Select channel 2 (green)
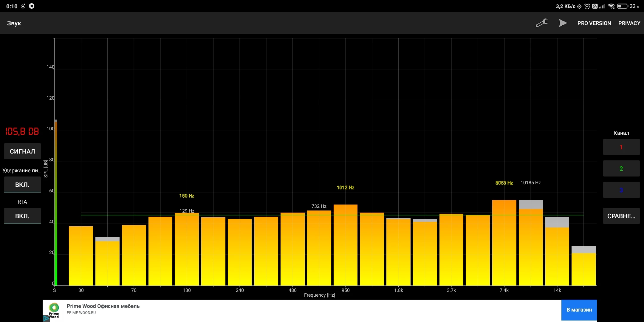 621,168
